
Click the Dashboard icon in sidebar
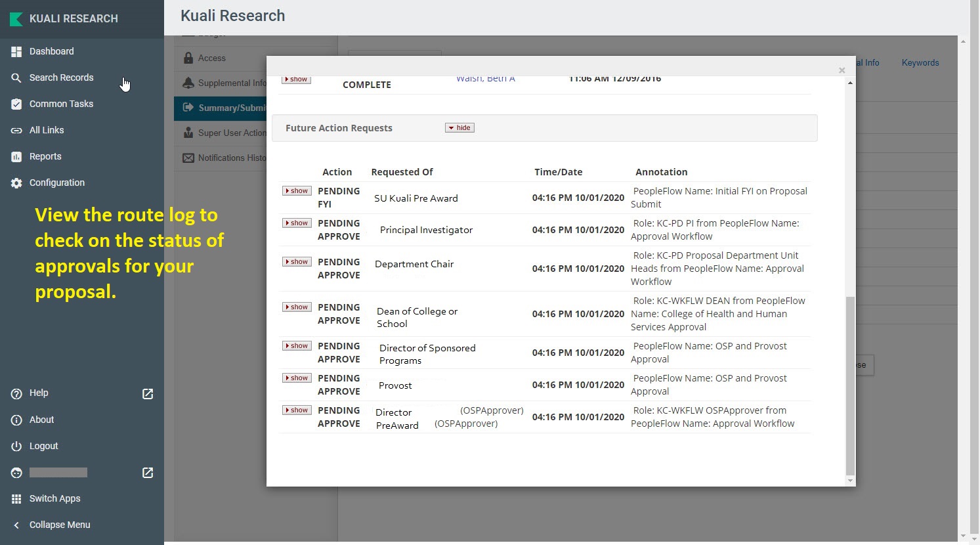click(16, 51)
